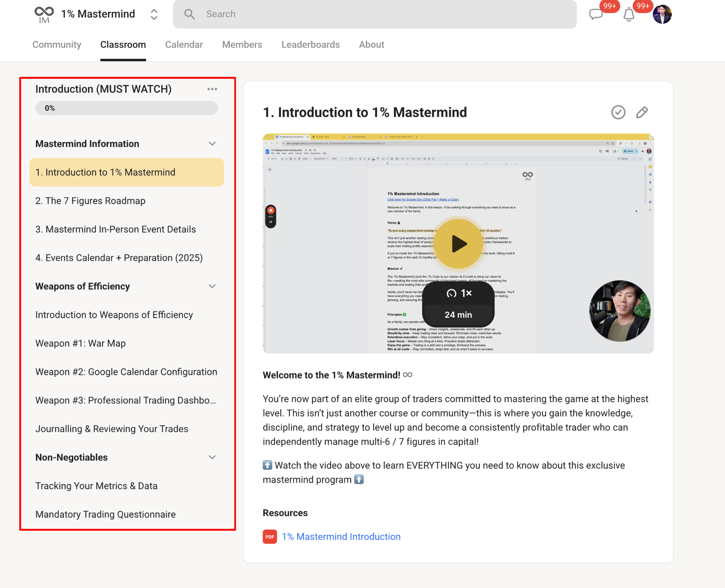
Task: Click the Introduction (MUST WATCH) course title
Action: pos(104,89)
